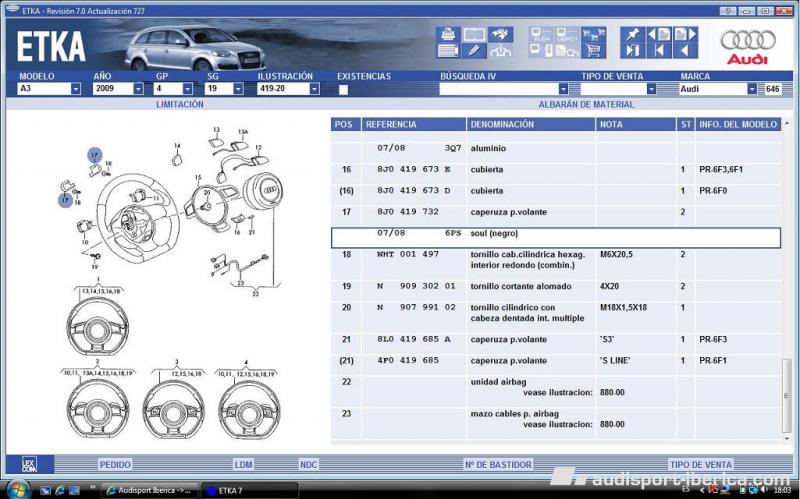Open the book catalog icon
Screen dimensions: 800x499
pos(474,34)
